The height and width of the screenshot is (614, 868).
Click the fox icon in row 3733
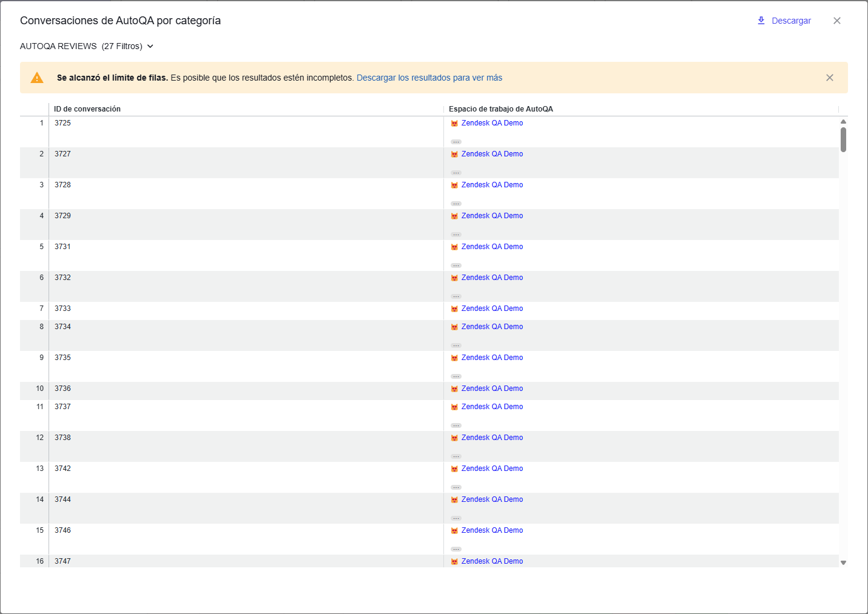point(454,309)
